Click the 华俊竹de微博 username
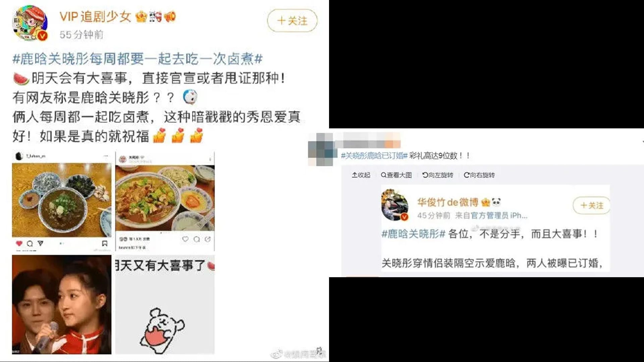This screenshot has width=644, height=362. pyautogui.click(x=447, y=202)
